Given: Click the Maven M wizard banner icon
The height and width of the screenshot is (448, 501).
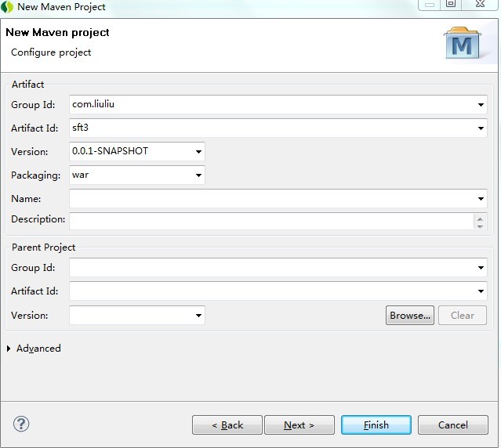Looking at the screenshot, I should pos(462,43).
